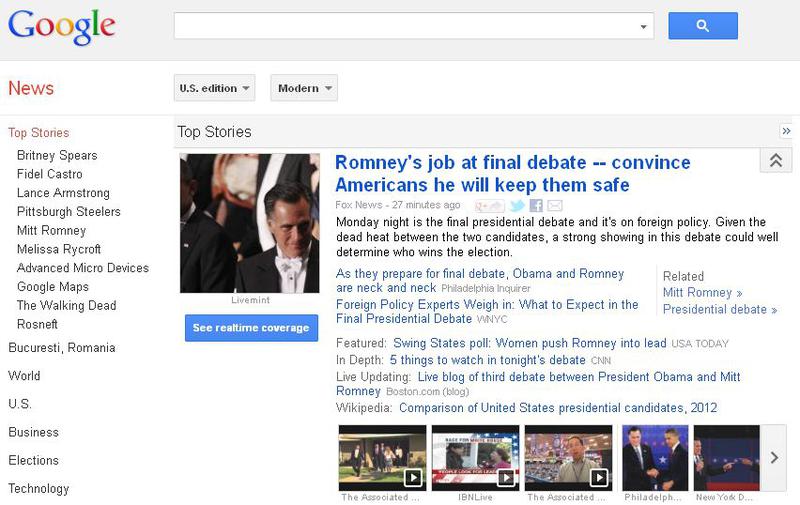This screenshot has width=800, height=505.
Task: Click related Mitt Romney link
Action: coord(702,293)
